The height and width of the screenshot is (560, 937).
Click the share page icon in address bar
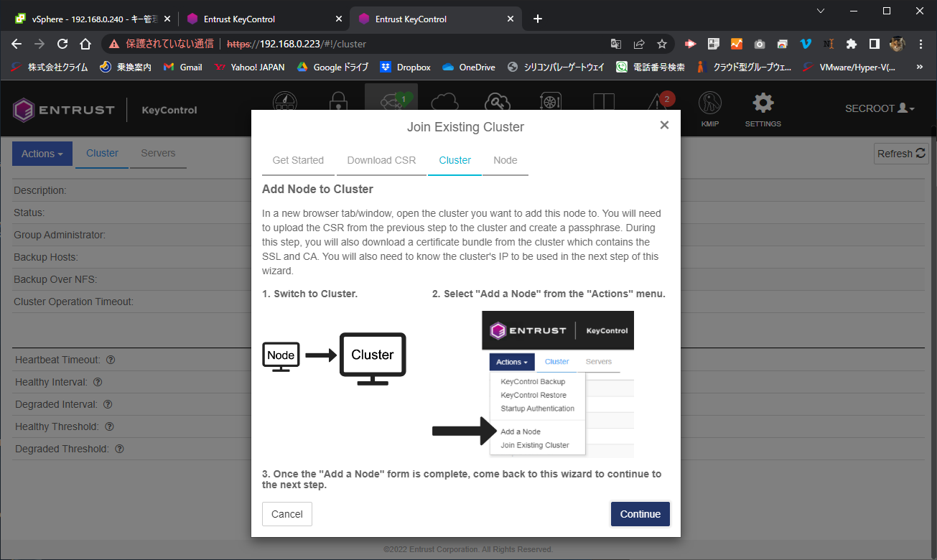[639, 44]
